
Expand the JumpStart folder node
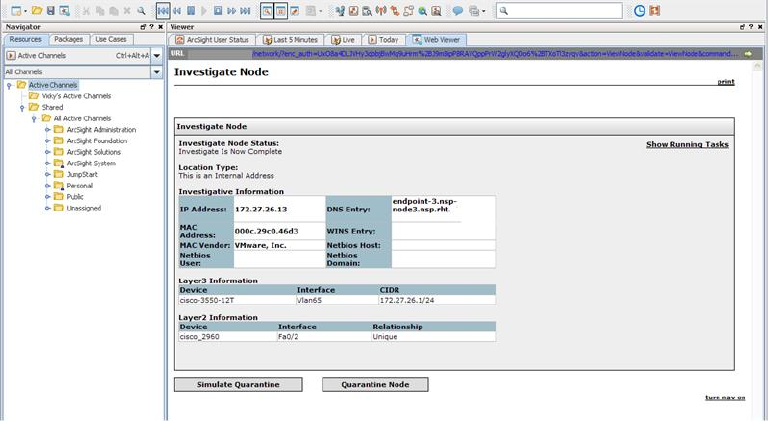(x=47, y=174)
